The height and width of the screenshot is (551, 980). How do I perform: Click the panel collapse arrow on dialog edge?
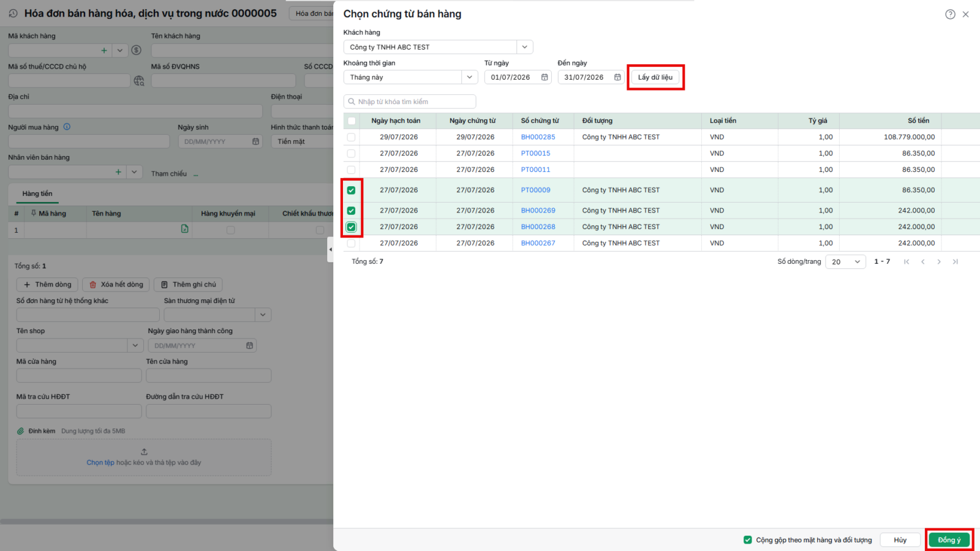pos(331,249)
